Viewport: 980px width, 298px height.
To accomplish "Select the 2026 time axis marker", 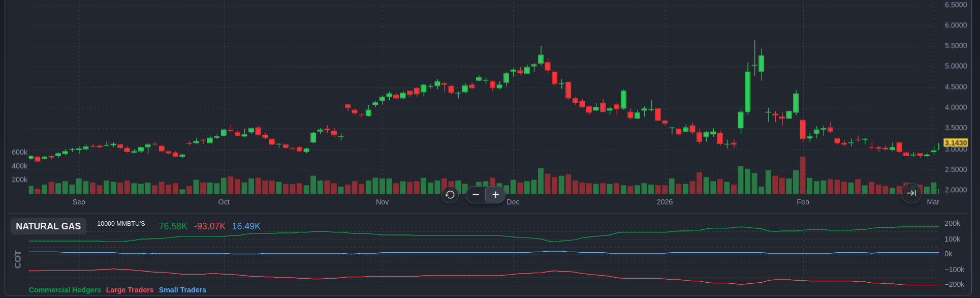I will [665, 202].
